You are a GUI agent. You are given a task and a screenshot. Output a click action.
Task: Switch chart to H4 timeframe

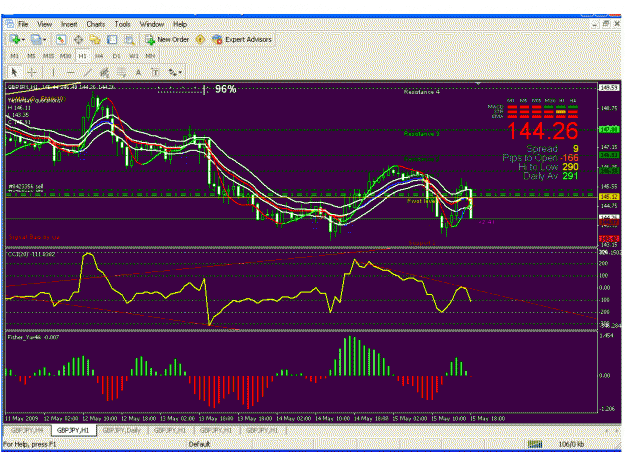point(99,56)
